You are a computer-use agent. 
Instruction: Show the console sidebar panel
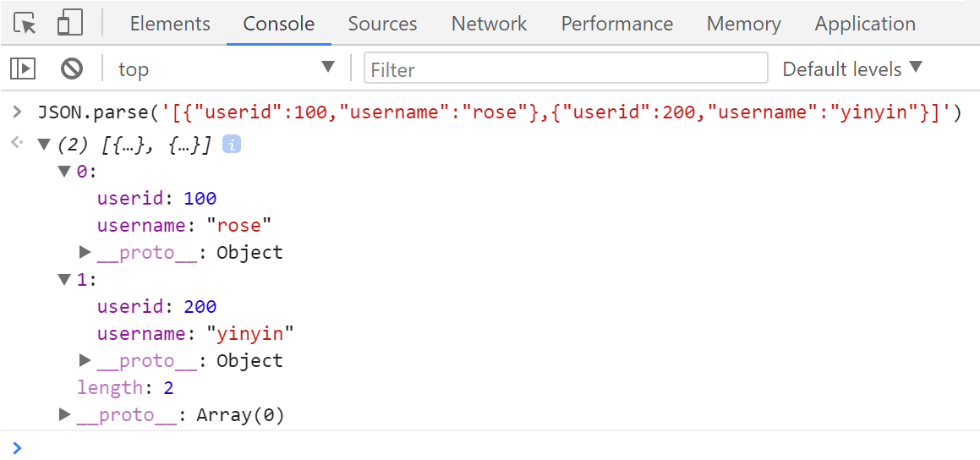click(x=25, y=68)
